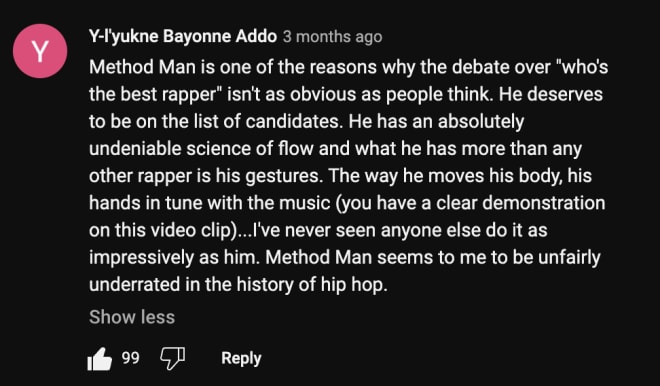Dislike the comment with thumbs down icon
Viewport: 660px width, 386px height.
point(173,359)
